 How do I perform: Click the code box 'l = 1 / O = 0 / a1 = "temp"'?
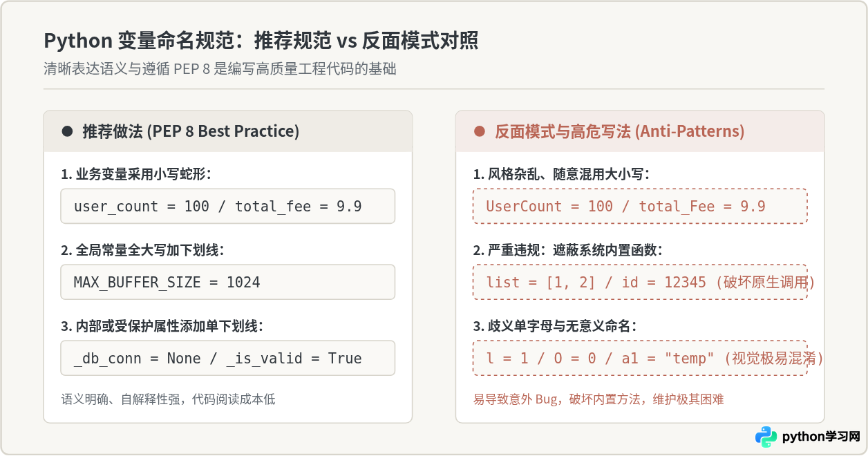[640, 358]
